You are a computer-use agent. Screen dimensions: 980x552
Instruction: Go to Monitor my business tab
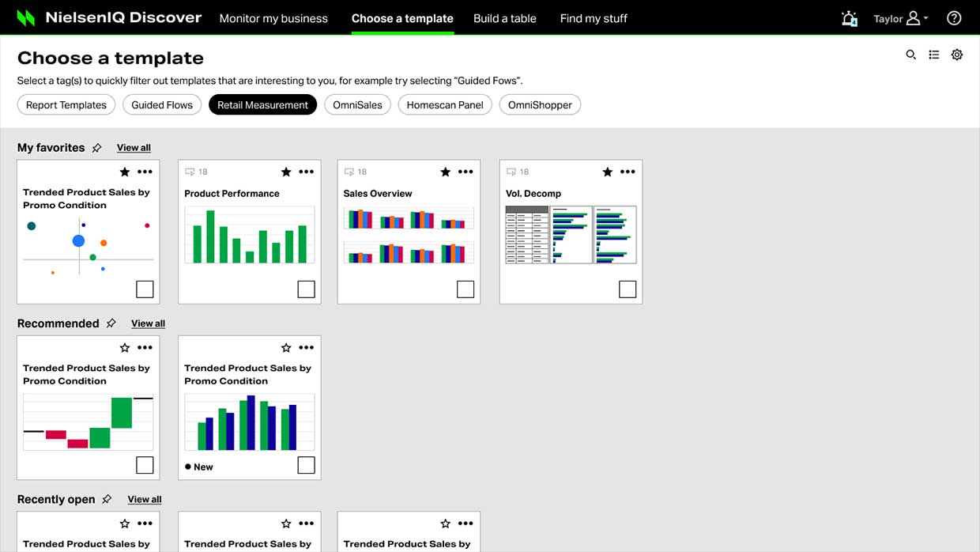pos(273,18)
